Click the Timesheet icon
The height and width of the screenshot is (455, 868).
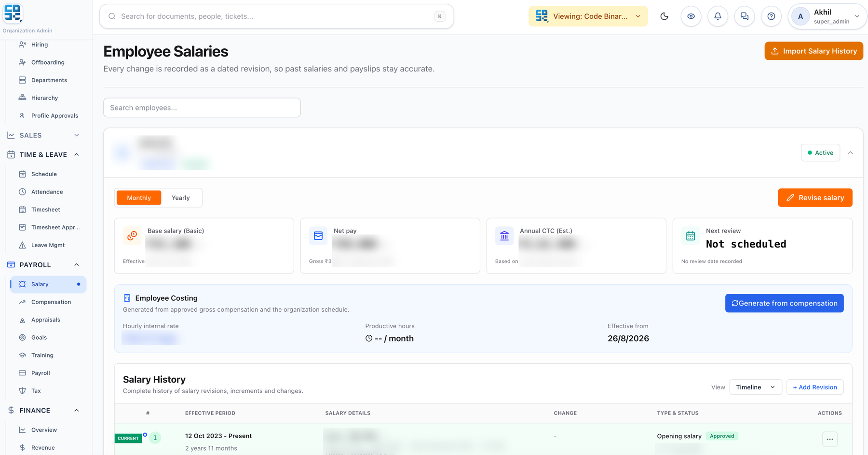(22, 210)
